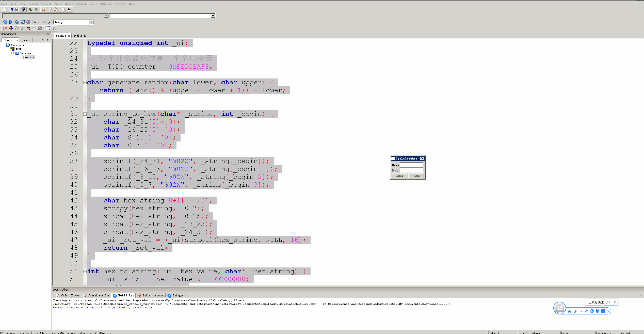The image size is (644, 334).
Task: Switch to the stdlib.h editor tab
Action: coord(79,36)
